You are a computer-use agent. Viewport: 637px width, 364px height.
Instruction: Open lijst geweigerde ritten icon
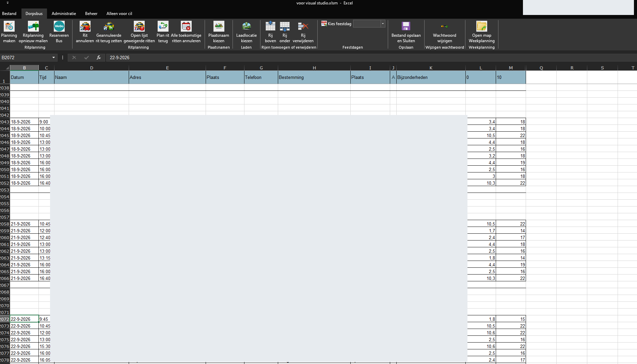point(139,27)
